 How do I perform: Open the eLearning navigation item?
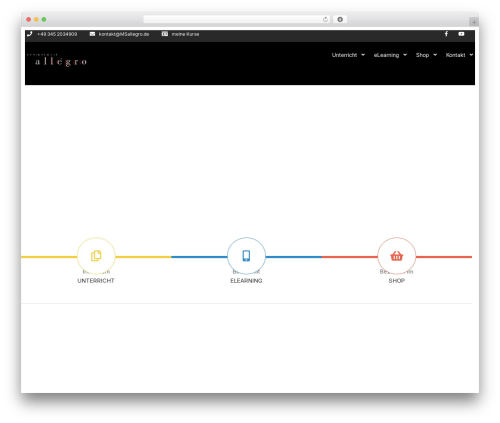coord(386,55)
